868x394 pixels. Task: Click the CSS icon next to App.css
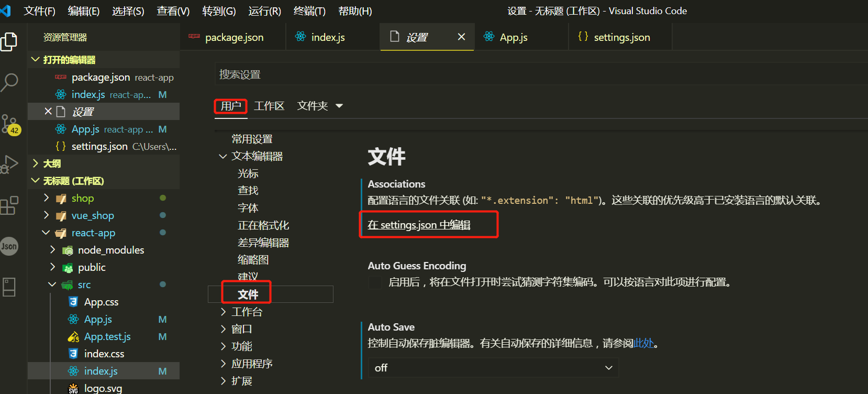tap(73, 302)
